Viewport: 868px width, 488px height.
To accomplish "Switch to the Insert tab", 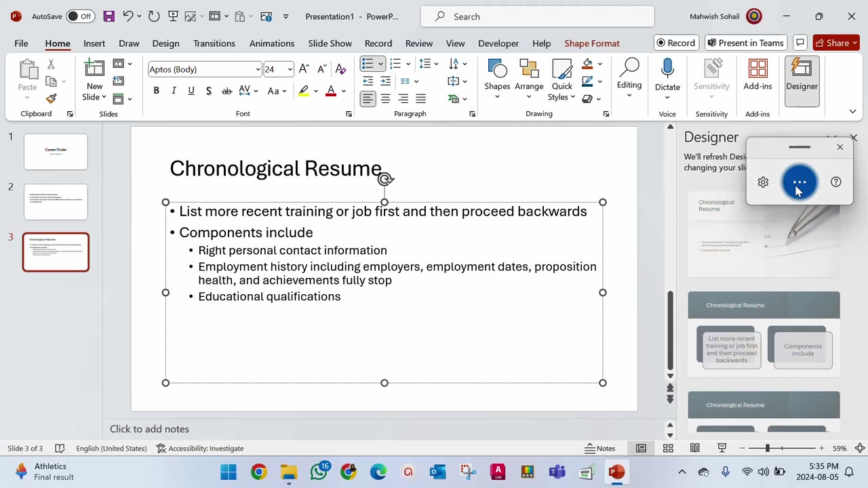I will [94, 43].
